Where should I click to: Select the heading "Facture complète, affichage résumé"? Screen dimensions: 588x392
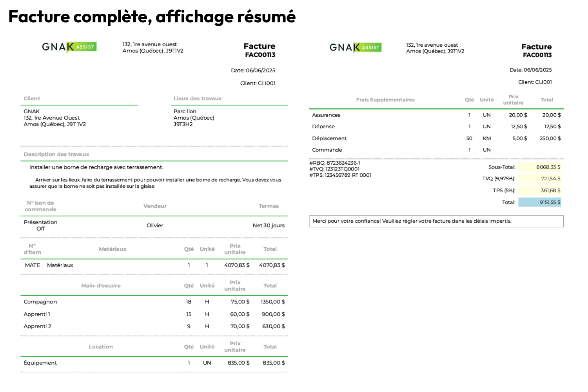point(152,16)
